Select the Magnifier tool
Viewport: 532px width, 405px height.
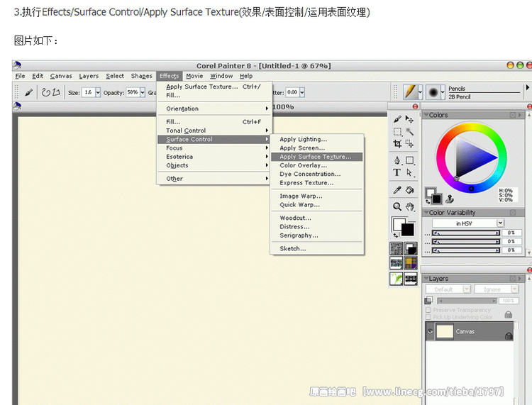(x=397, y=206)
